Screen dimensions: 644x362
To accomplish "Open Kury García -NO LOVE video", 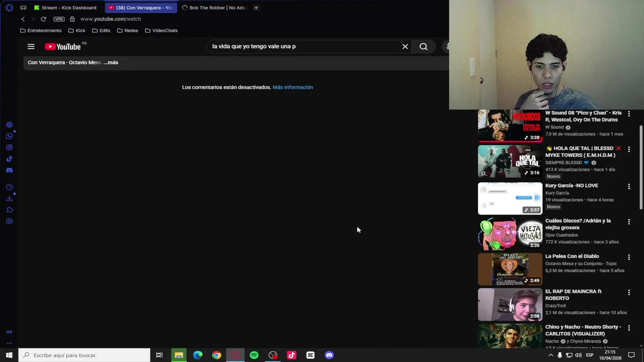I will point(572,186).
